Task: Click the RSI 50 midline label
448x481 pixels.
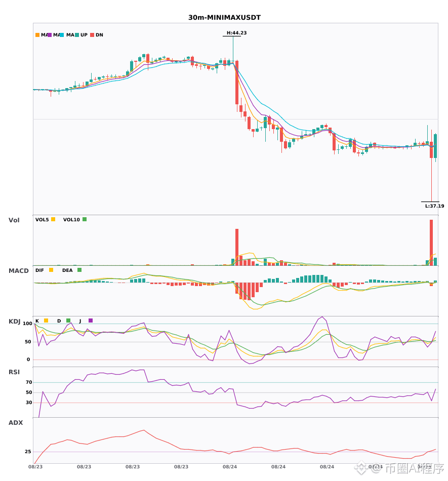Action: tap(29, 392)
